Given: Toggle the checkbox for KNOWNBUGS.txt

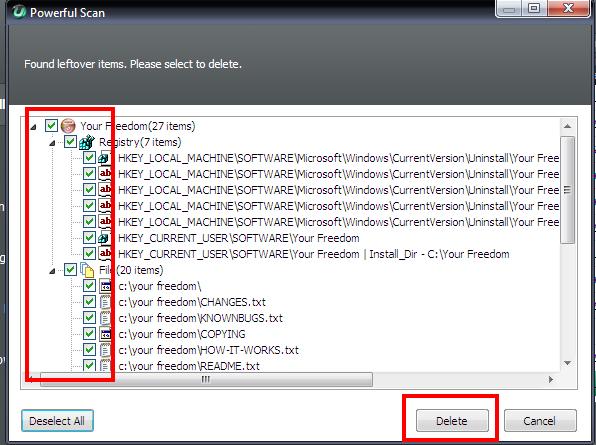Looking at the screenshot, I should (x=89, y=318).
